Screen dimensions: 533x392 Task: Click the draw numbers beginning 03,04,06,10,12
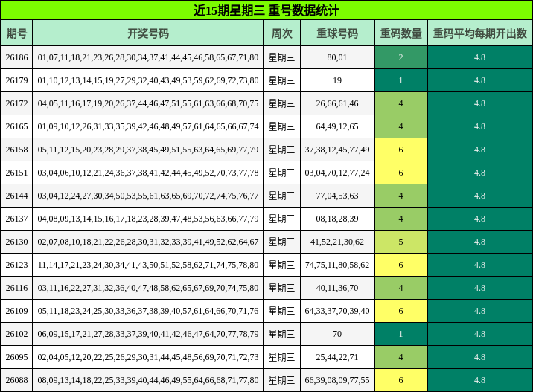pos(148,173)
